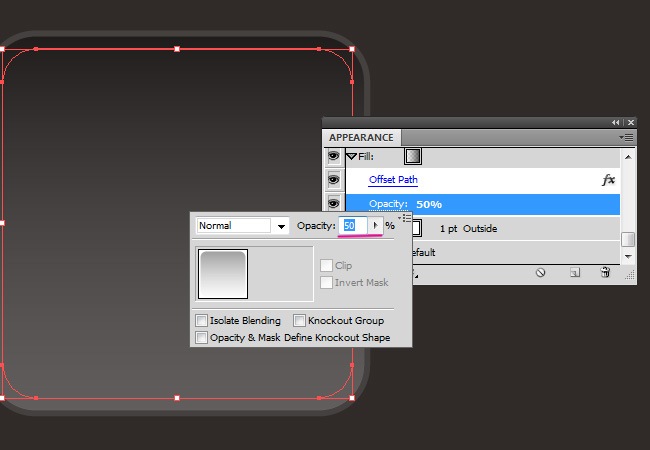This screenshot has height=450, width=650.
Task: Collapse the Fill attribute triangle
Action: point(352,156)
